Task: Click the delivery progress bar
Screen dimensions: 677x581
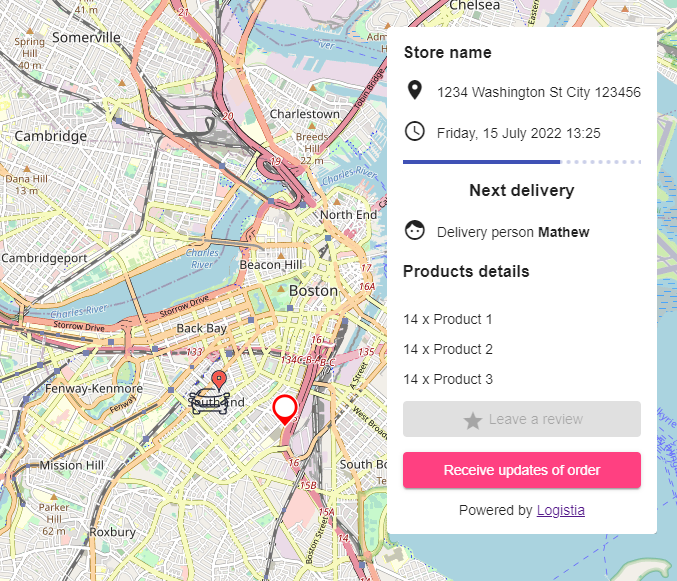Action: pos(522,162)
